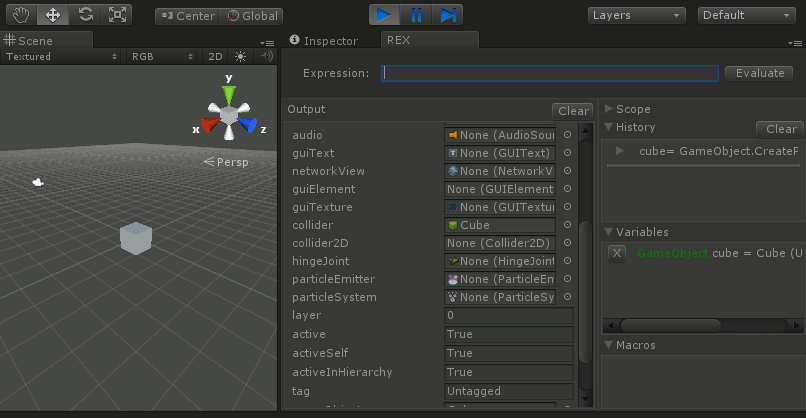Click the green Y axis gizmo cone
The image size is (806, 418).
(x=229, y=96)
